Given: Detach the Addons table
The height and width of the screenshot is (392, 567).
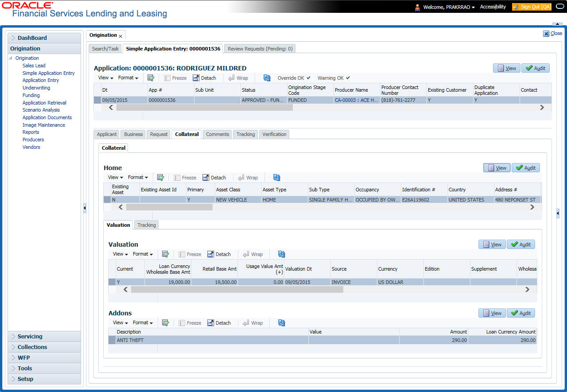Looking at the screenshot, I should [x=219, y=323].
